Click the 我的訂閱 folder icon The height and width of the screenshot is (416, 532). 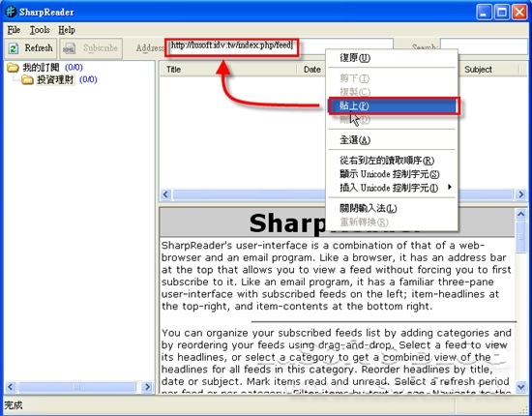pyautogui.click(x=13, y=67)
